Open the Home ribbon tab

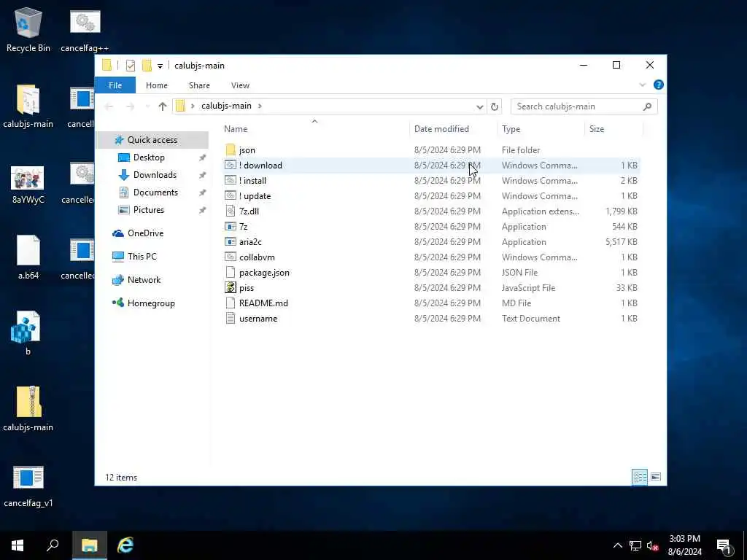157,85
